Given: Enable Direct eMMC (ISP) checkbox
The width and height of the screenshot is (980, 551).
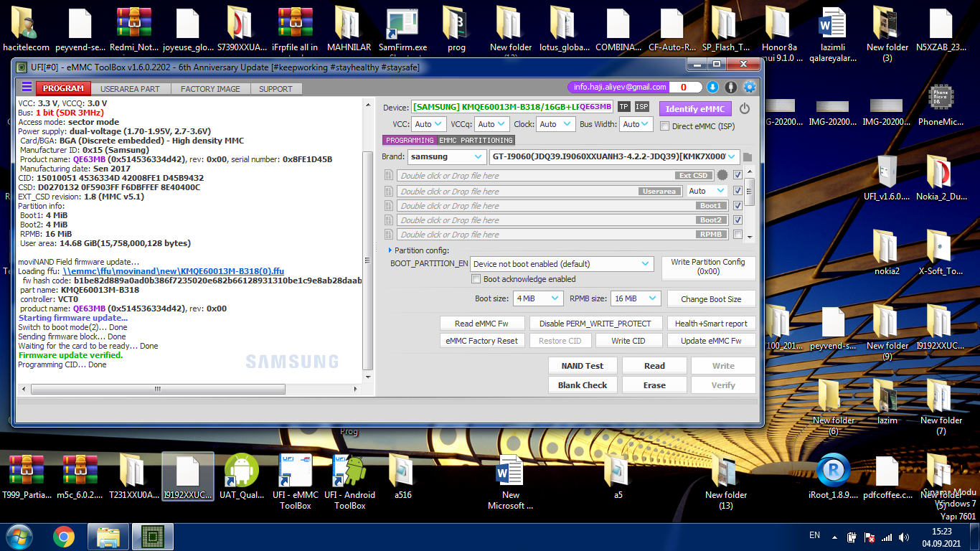Looking at the screenshot, I should pyautogui.click(x=664, y=126).
